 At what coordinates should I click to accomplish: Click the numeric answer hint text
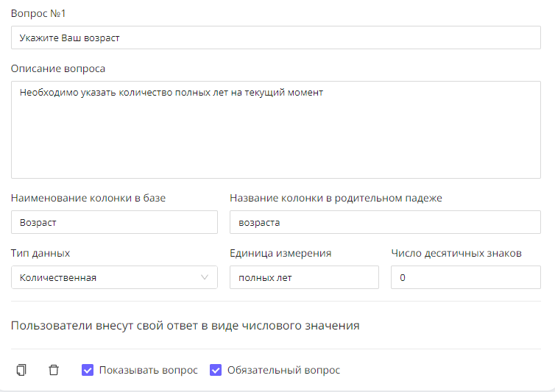tap(185, 325)
